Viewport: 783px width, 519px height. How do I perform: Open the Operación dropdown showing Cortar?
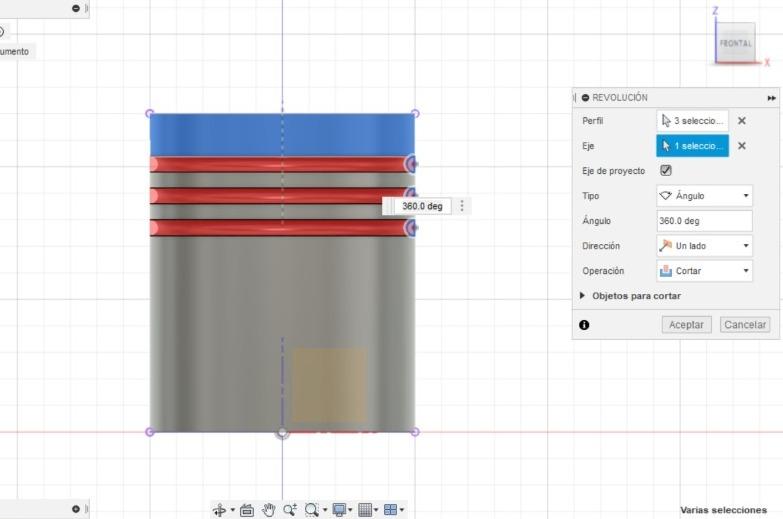coord(704,271)
